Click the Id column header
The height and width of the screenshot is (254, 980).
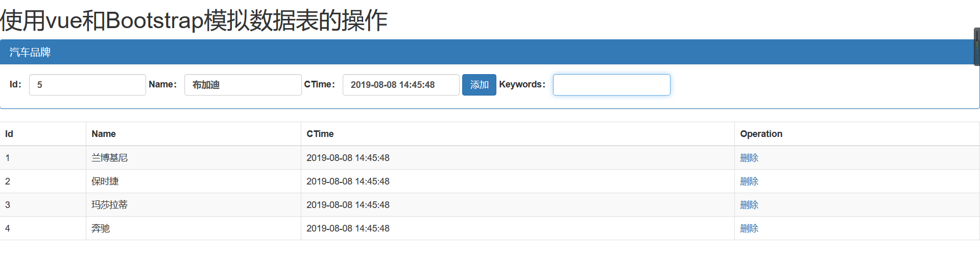pos(9,134)
